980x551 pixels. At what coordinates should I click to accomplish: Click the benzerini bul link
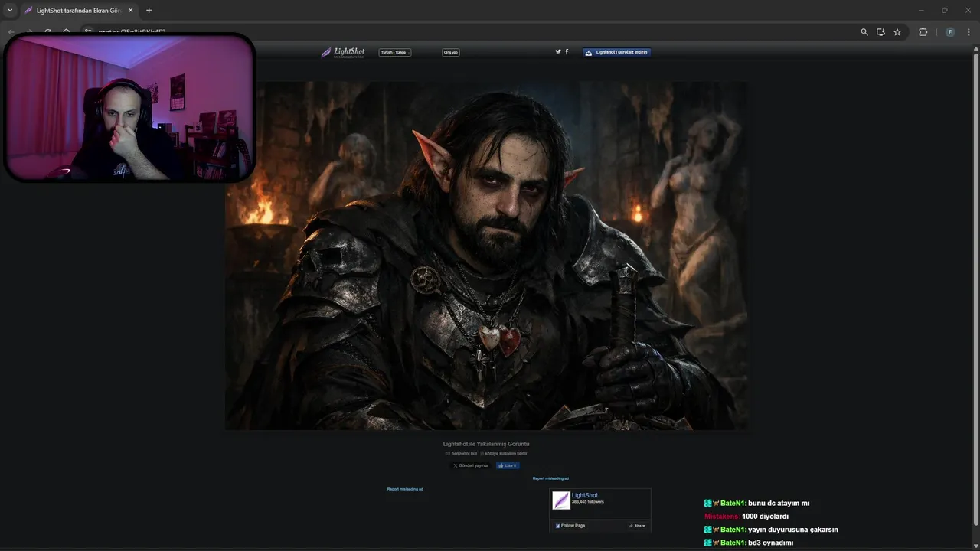point(462,453)
